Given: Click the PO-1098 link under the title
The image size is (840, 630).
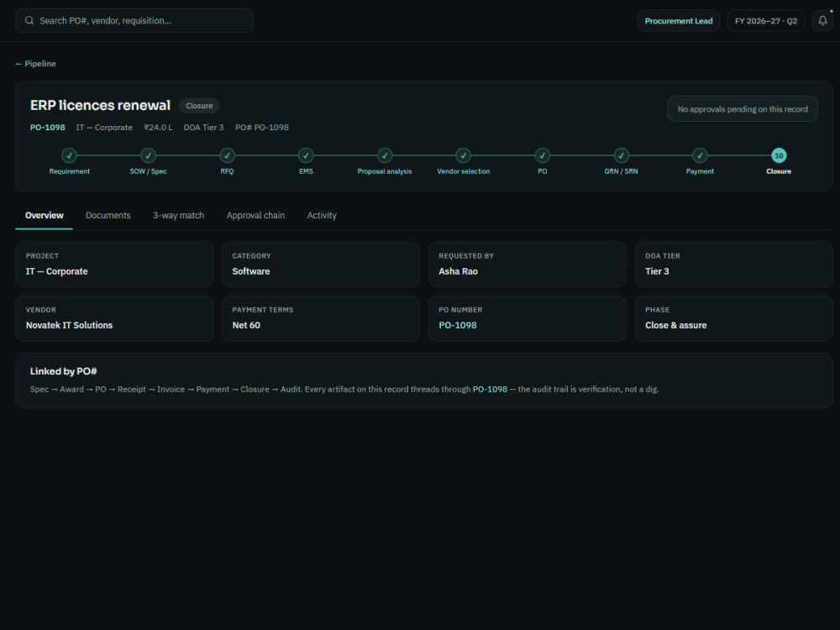Looking at the screenshot, I should (48, 128).
